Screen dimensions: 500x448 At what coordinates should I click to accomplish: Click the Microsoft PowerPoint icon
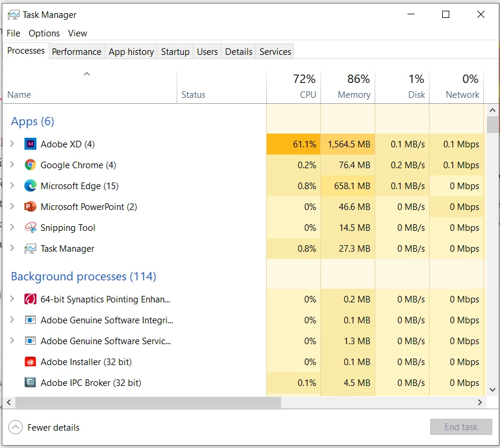(x=30, y=206)
